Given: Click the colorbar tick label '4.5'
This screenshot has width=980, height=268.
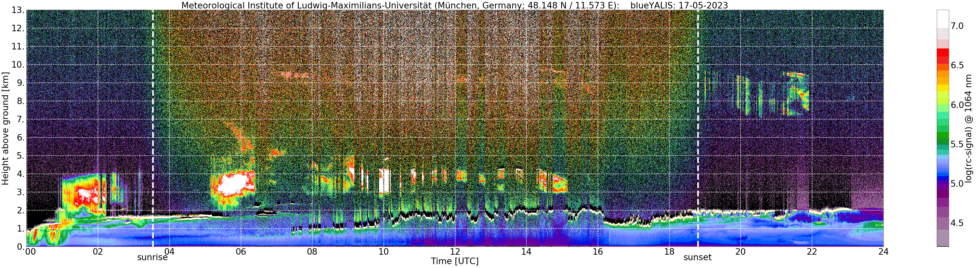Looking at the screenshot, I should [957, 223].
